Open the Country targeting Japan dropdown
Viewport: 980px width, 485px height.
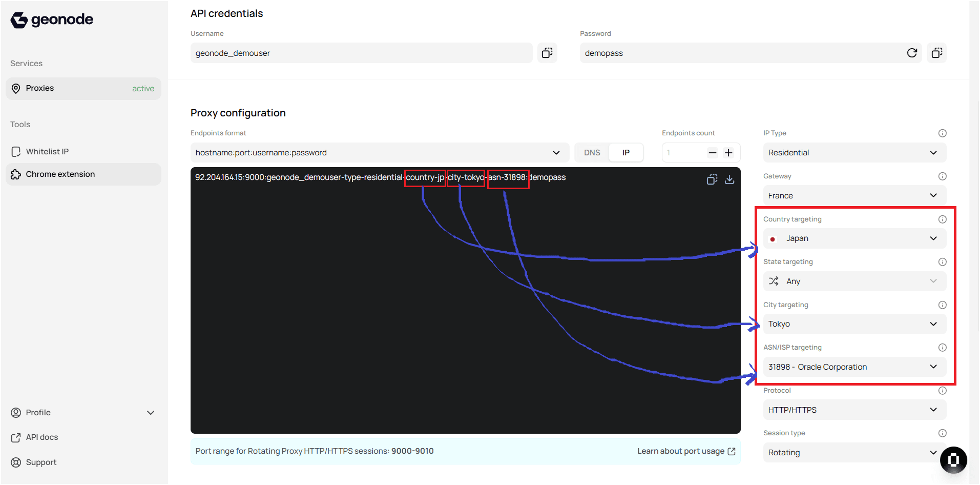coord(854,238)
